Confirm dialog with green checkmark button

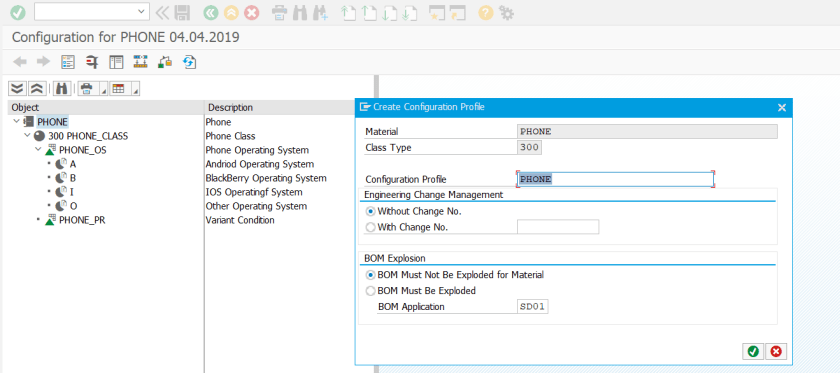(753, 352)
